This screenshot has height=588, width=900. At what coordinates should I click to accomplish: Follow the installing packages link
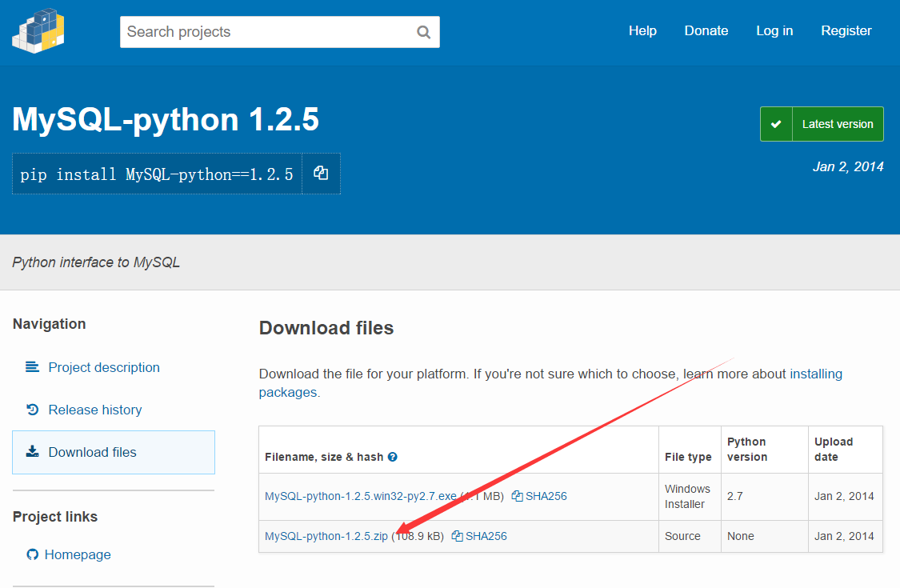click(x=550, y=383)
